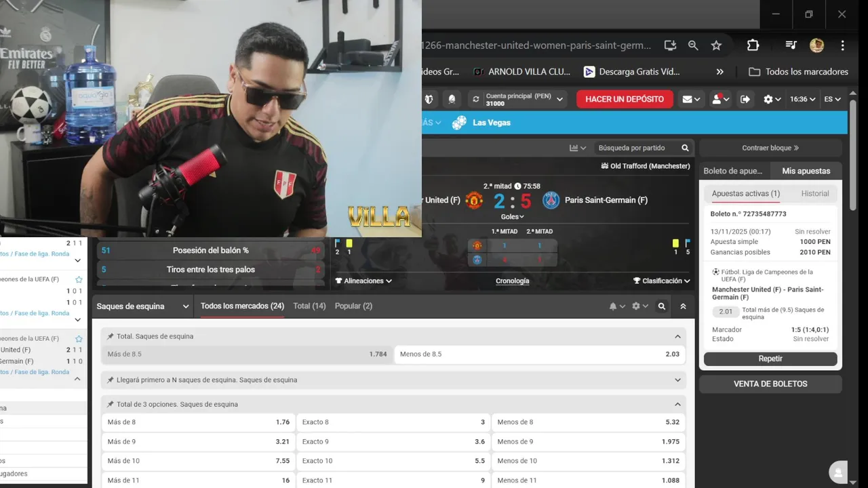Open the Chrome zoom magnifier icon

coord(693,45)
